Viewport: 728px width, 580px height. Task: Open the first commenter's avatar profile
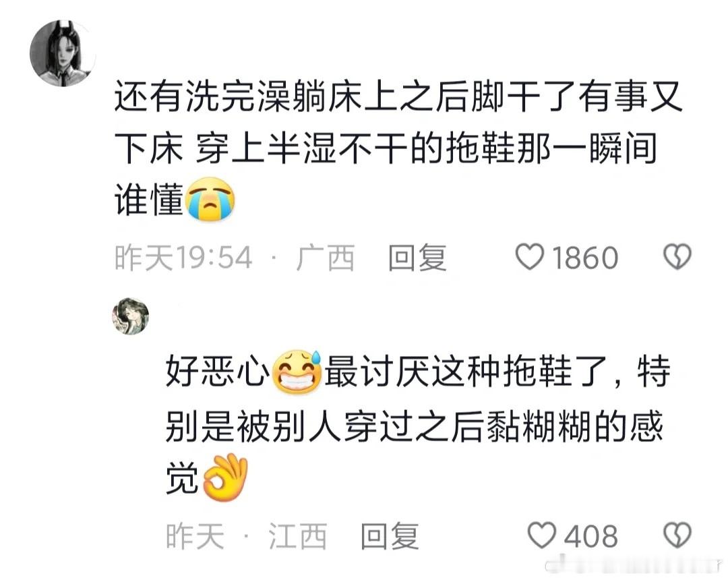coord(63,53)
